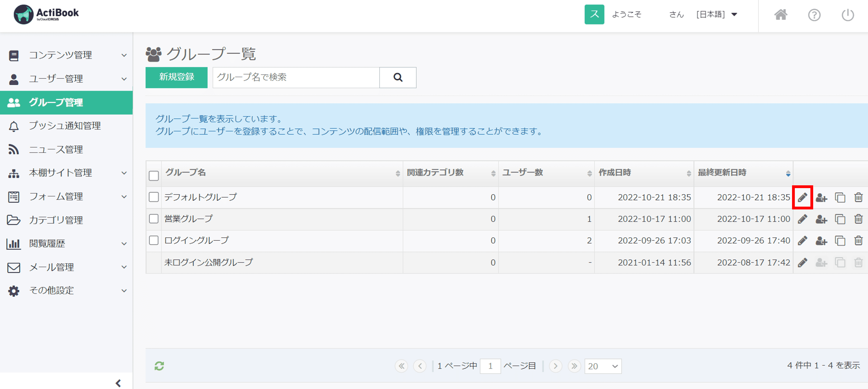
Task: Duplicate ログイングループ
Action: pyautogui.click(x=840, y=241)
